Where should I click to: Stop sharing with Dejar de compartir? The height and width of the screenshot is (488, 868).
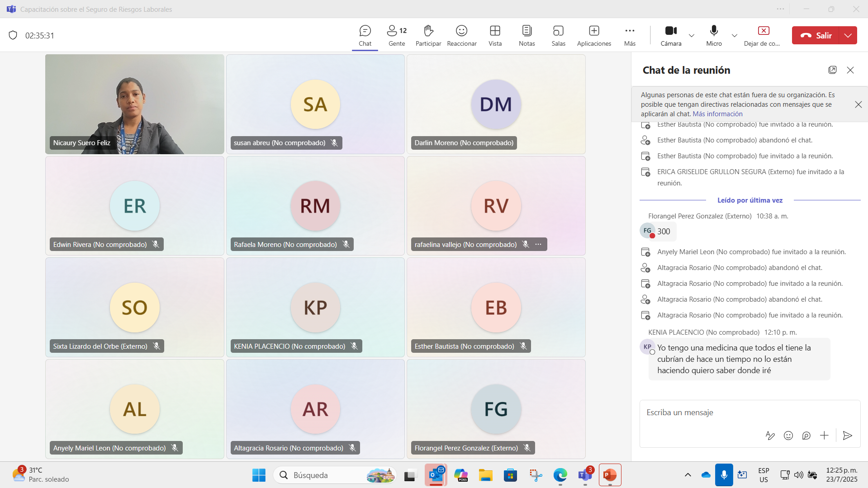(763, 35)
